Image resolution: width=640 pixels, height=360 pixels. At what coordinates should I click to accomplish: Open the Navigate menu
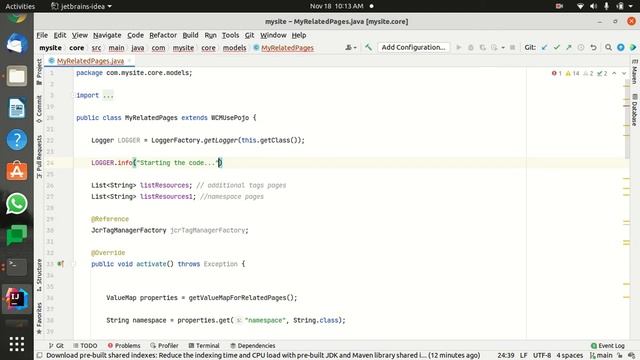[x=107, y=35]
